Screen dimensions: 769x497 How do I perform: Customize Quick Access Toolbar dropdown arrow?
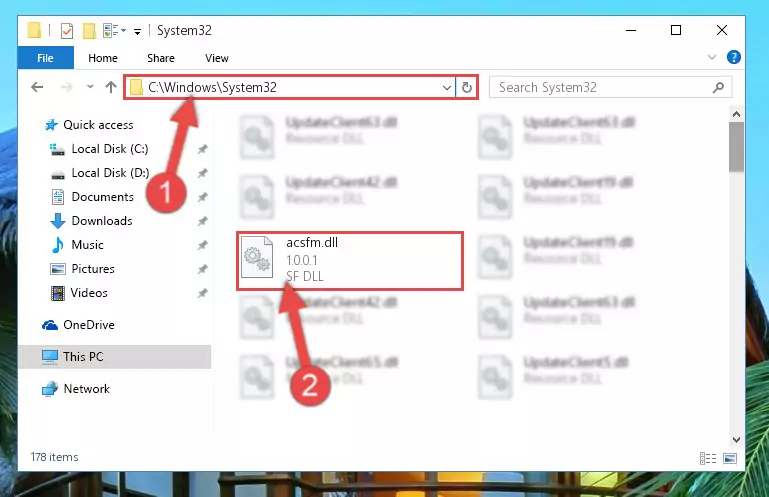pos(138,32)
